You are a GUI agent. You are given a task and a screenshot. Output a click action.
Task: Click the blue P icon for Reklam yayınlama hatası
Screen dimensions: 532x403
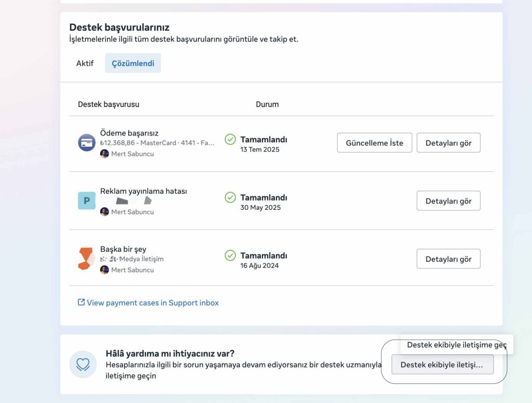click(87, 200)
